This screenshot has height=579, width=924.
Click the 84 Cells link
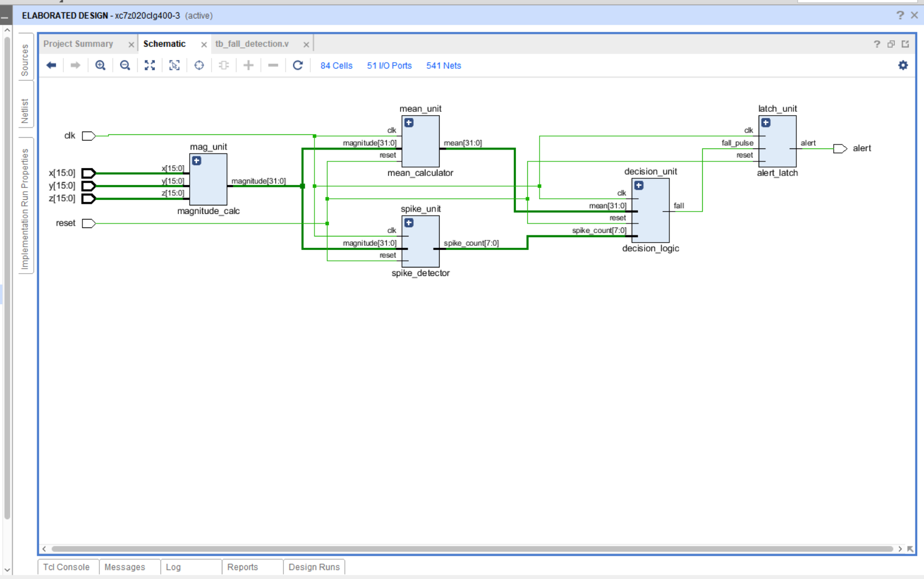(x=336, y=65)
